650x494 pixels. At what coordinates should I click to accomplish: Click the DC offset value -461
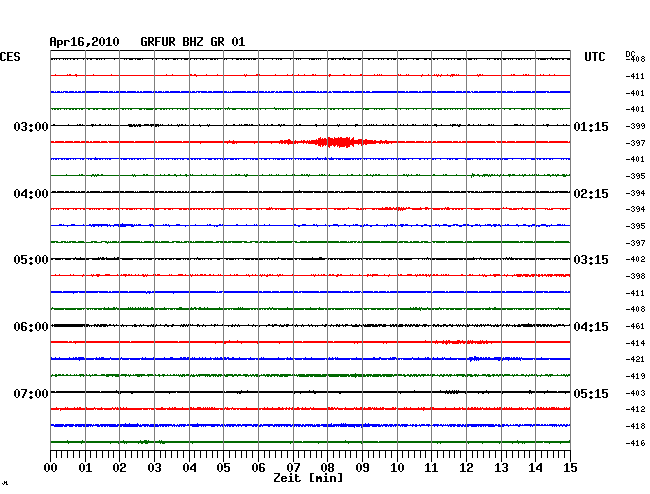click(x=635, y=326)
